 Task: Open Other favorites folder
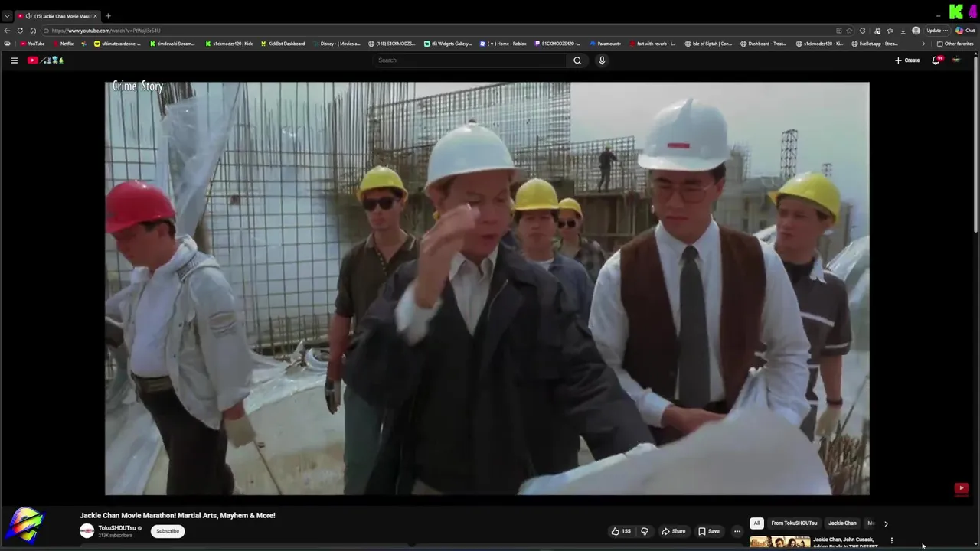(955, 44)
